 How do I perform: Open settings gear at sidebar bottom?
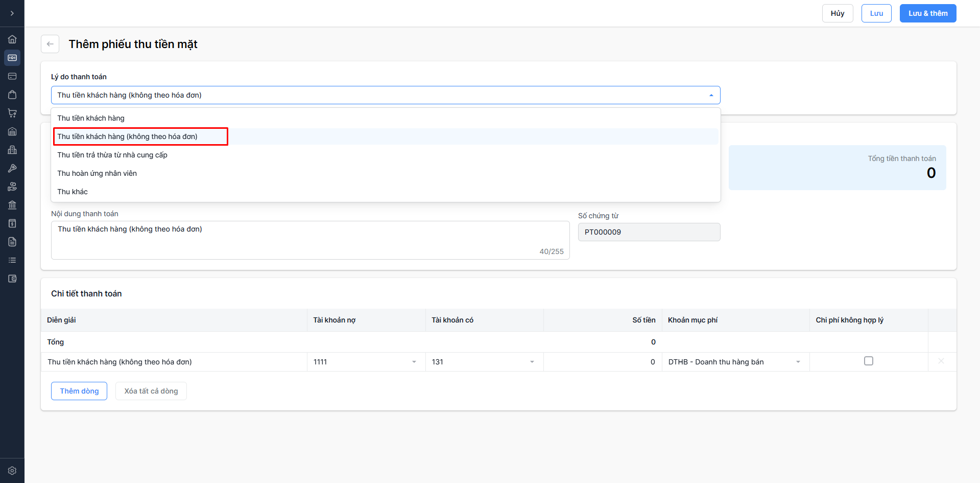(x=12, y=471)
